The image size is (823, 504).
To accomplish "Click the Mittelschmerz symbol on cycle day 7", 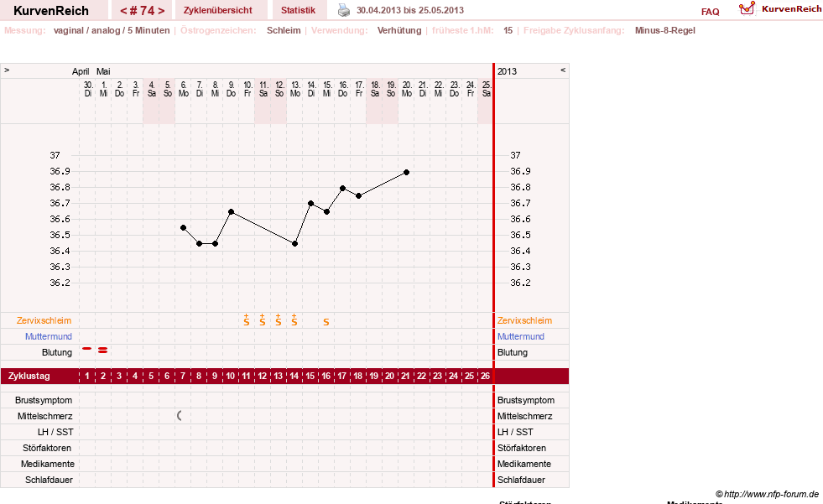I will pos(180,416).
